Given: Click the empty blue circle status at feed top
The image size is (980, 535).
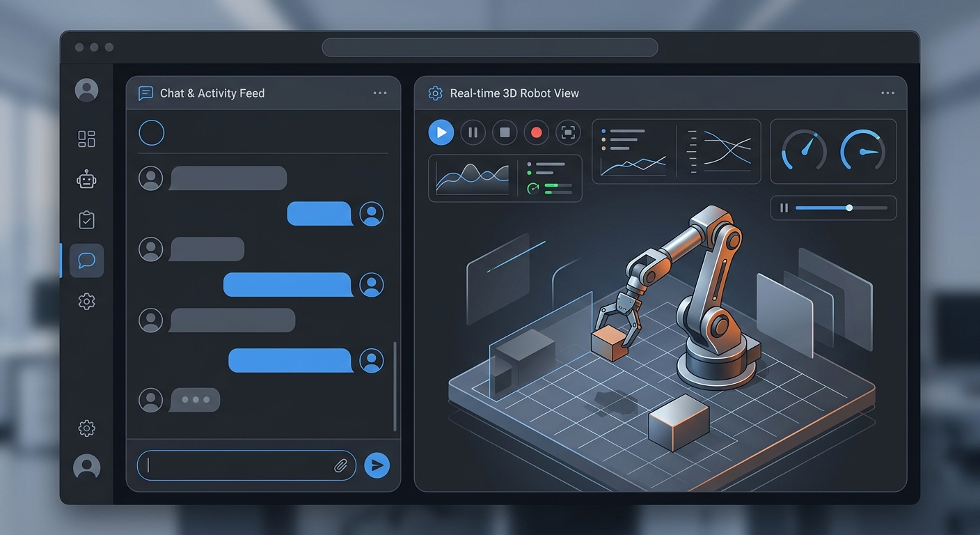Looking at the screenshot, I should pos(152,132).
